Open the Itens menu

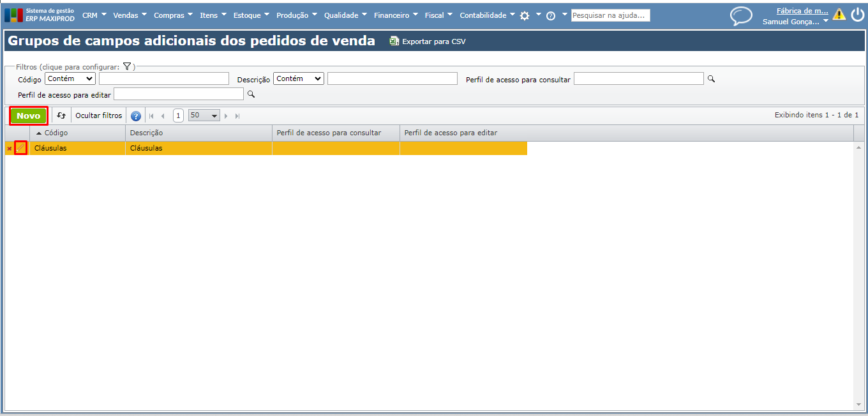click(213, 15)
